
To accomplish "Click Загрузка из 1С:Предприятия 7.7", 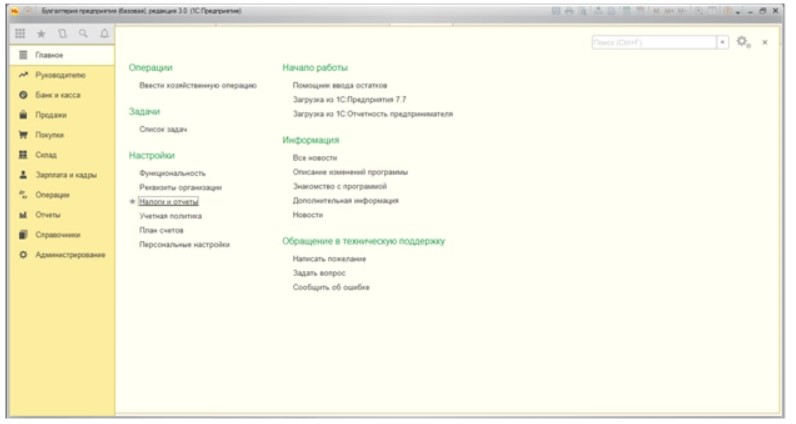I will 349,100.
